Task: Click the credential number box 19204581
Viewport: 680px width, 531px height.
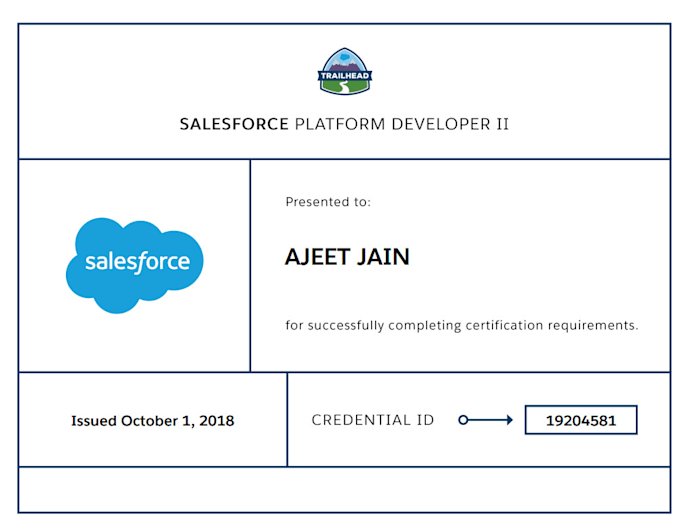Action: (x=581, y=420)
